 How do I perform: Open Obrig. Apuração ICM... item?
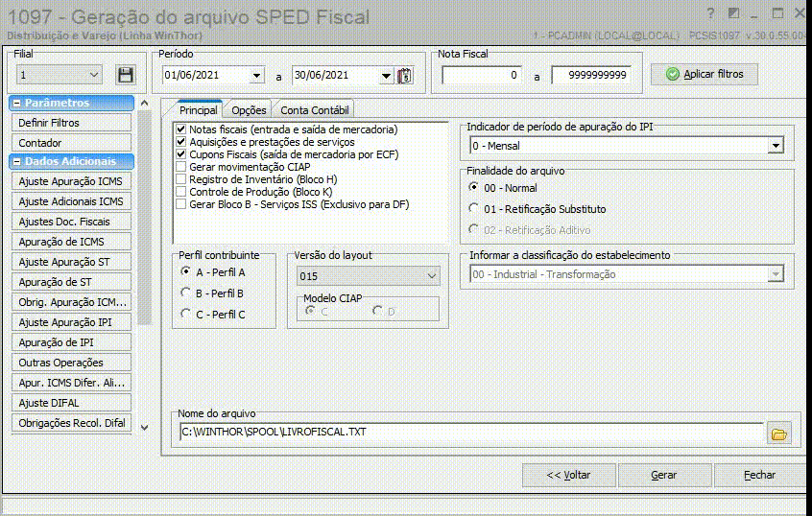tap(71, 302)
